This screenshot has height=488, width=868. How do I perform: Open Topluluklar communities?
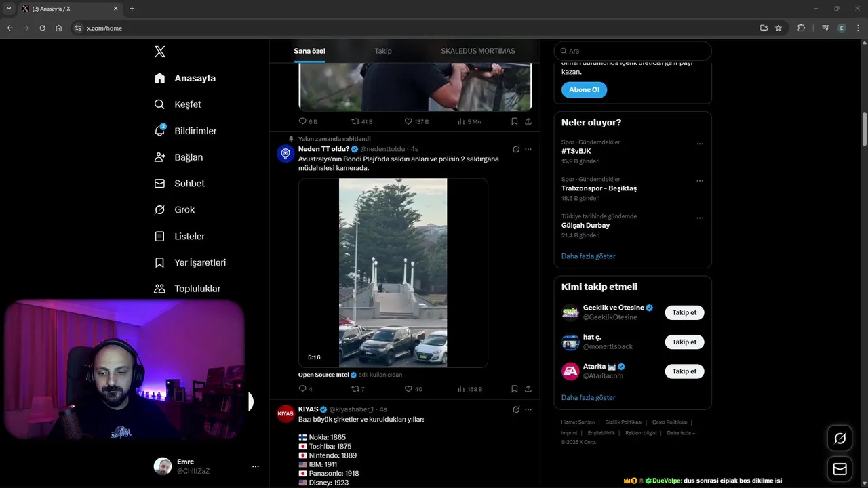coord(187,289)
